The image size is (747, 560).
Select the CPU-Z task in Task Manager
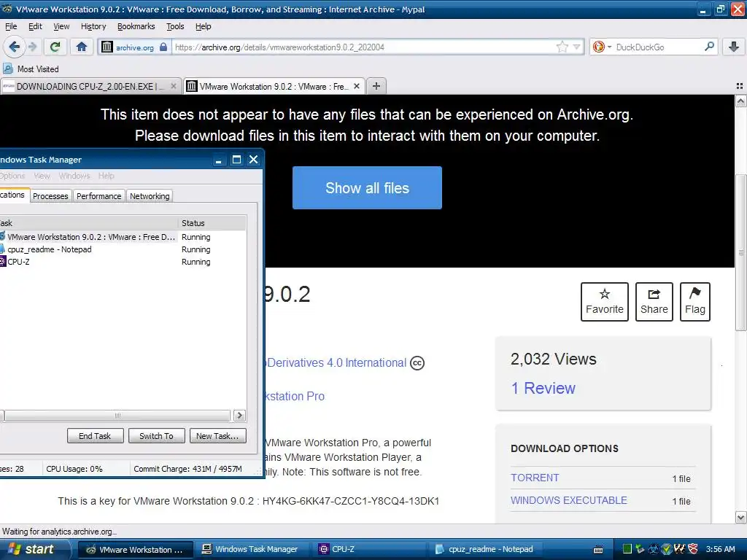coord(123,262)
